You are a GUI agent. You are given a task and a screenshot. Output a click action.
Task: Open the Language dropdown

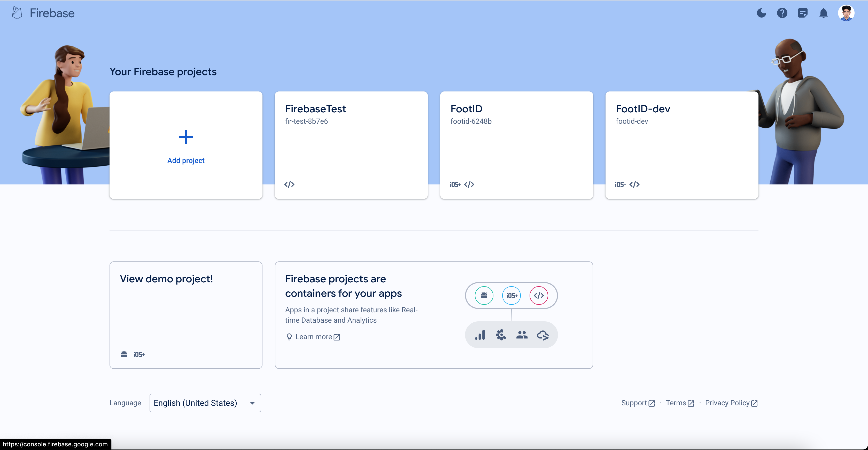205,403
